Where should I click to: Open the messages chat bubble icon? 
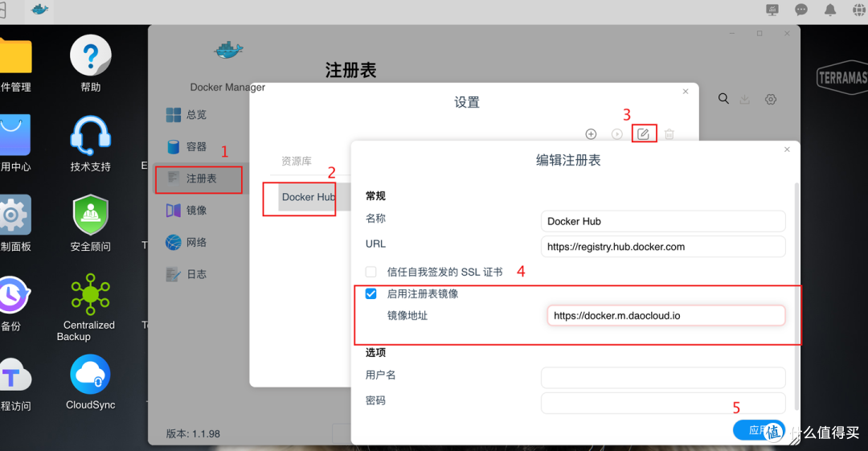[801, 10]
